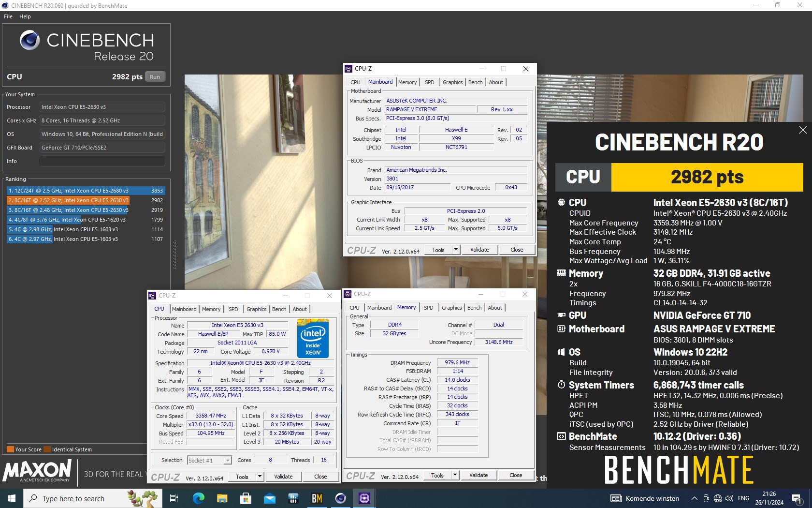The width and height of the screenshot is (812, 508).
Task: Open BenchMate BM icon in taskbar
Action: (317, 498)
